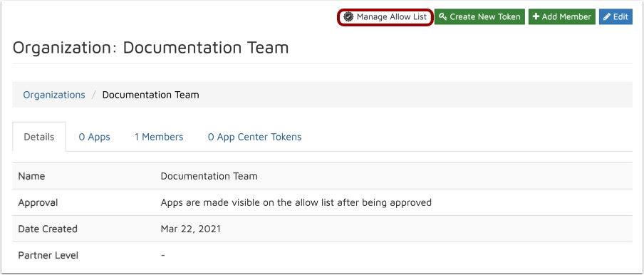
Task: Click the Add Member button
Action: click(x=562, y=17)
